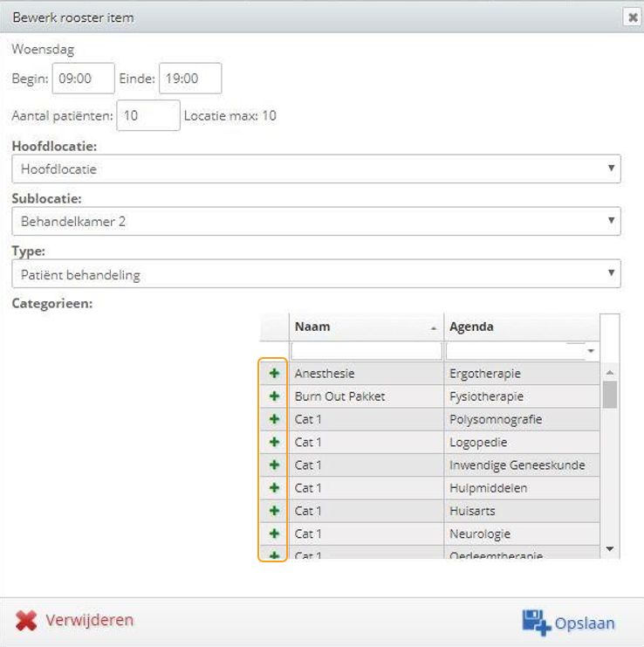Save with the Opslaan button
Viewport: 644px width, 647px height.
point(569,623)
